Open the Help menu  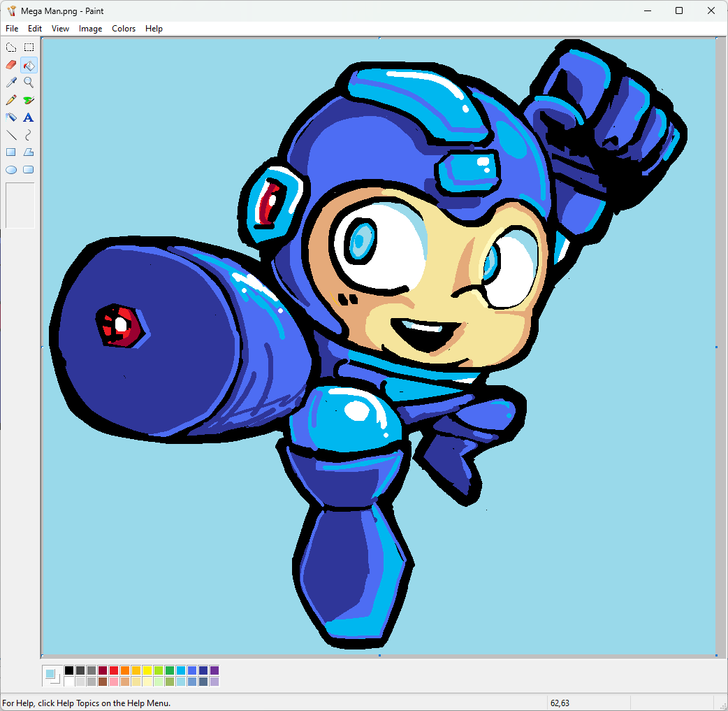pyautogui.click(x=154, y=29)
